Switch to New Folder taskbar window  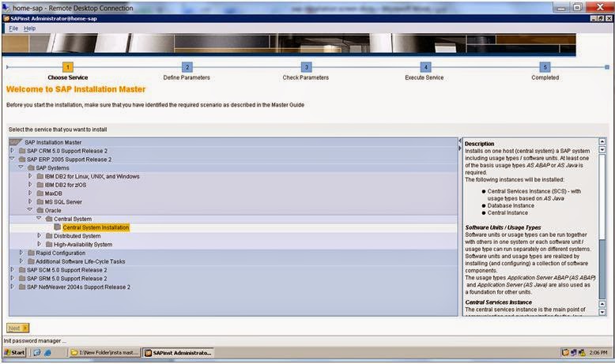(x=105, y=353)
